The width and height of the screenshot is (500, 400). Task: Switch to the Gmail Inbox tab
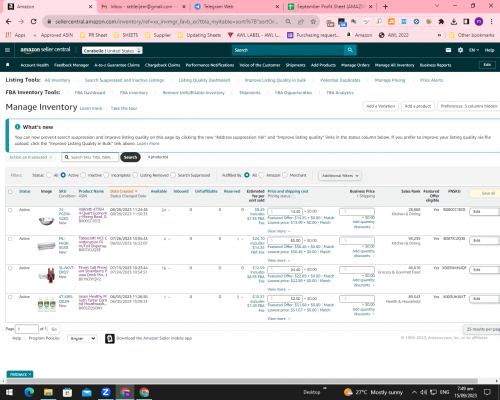click(x=143, y=7)
